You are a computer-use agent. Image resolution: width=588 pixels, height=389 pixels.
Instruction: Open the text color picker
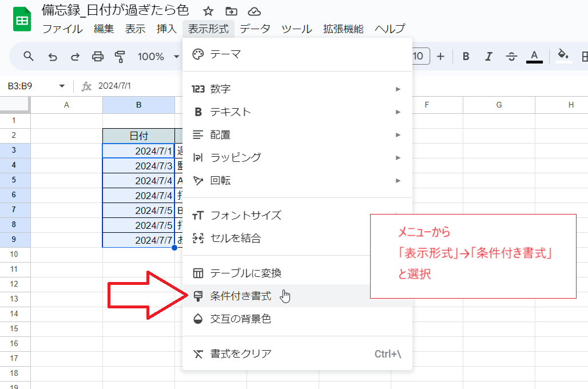[x=534, y=57]
